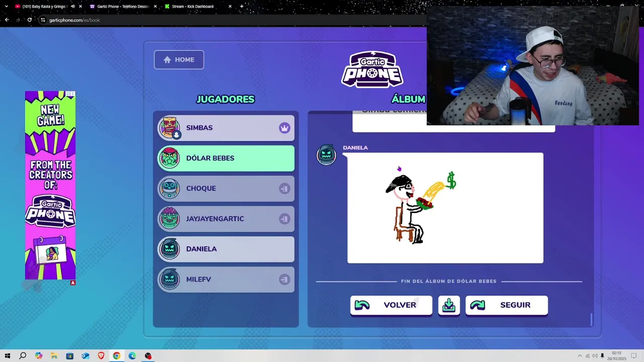Click the exit icon on CHOQUE row

tap(284, 189)
